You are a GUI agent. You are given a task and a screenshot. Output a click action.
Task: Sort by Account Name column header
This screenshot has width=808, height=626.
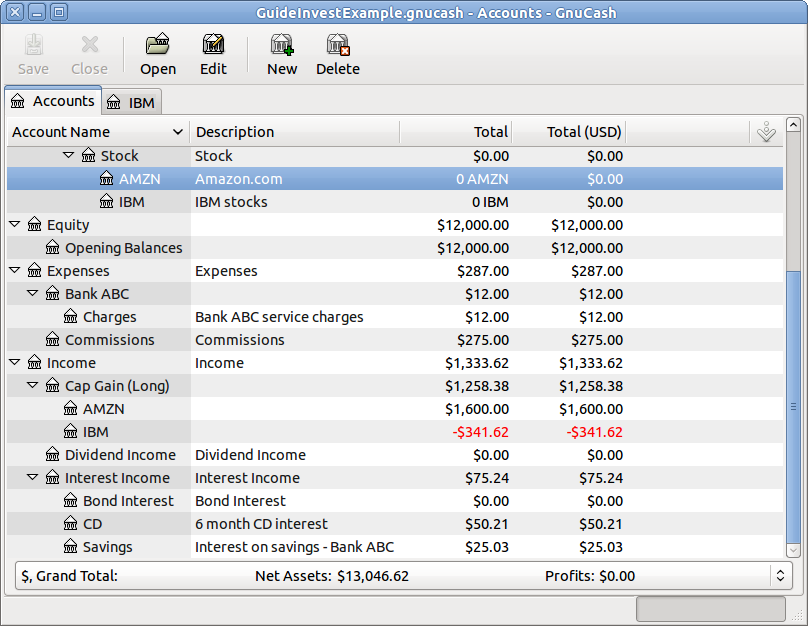click(x=98, y=132)
